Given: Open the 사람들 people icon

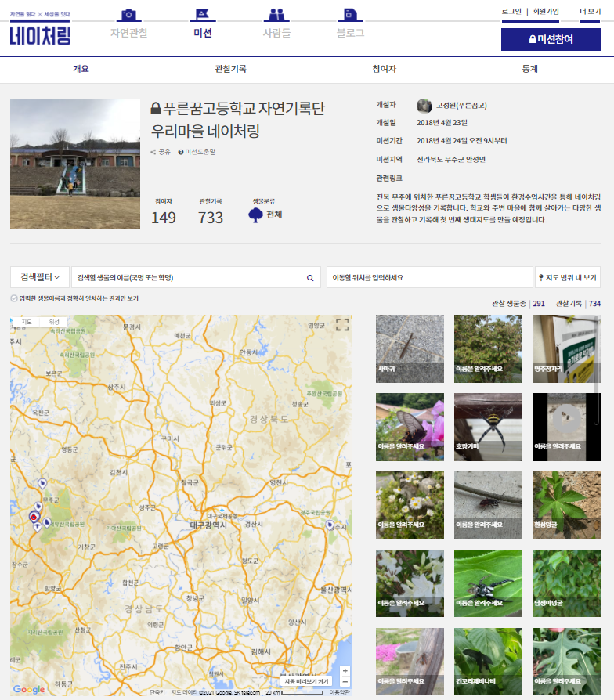Looking at the screenshot, I should point(276,15).
